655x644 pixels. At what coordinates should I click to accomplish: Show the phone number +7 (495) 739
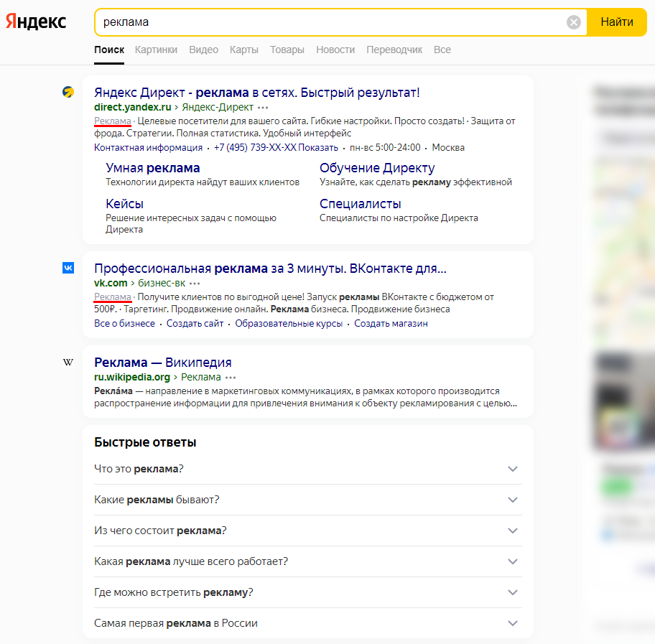click(x=276, y=147)
